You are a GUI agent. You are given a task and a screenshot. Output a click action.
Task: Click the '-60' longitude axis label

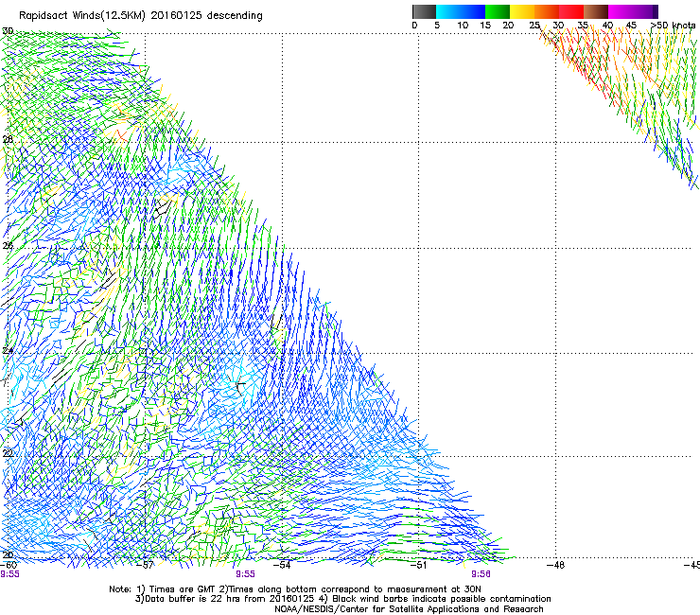[8, 565]
